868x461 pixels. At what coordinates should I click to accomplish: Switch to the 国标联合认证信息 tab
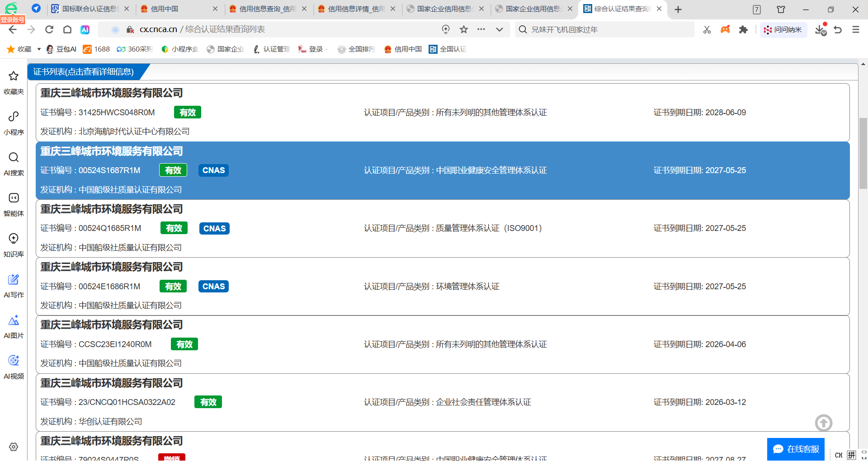[89, 9]
